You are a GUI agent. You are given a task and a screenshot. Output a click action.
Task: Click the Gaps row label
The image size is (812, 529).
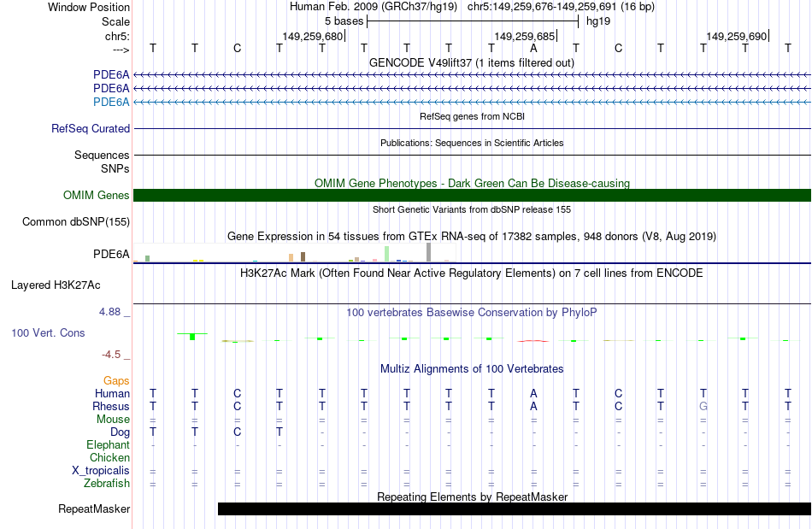coord(116,381)
